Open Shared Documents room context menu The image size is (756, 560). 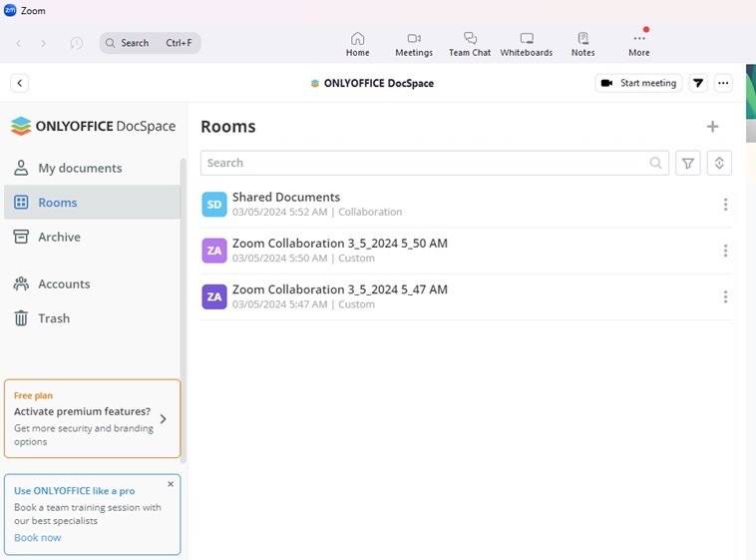pos(725,205)
